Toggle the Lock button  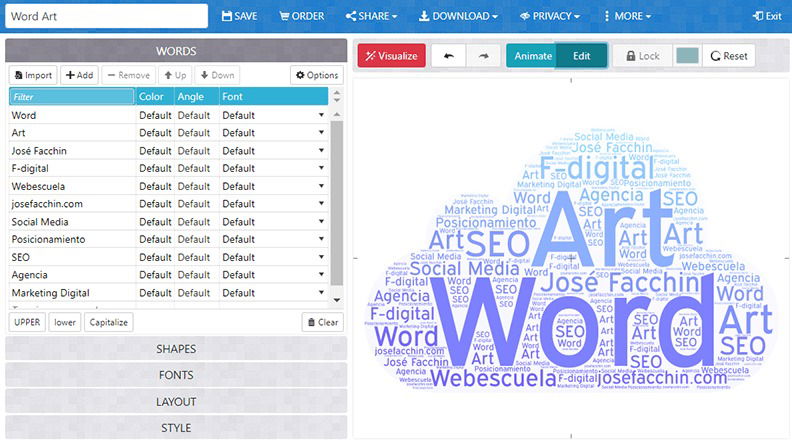(x=642, y=56)
